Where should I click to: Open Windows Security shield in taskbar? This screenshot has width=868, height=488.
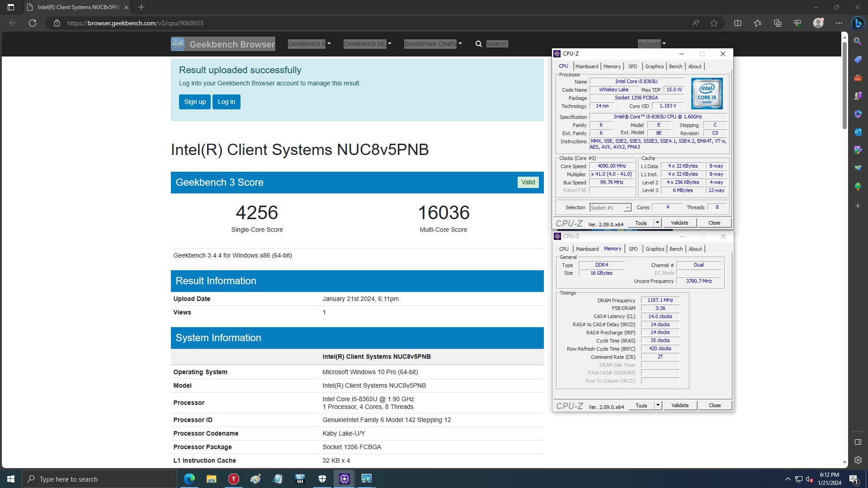click(322, 479)
